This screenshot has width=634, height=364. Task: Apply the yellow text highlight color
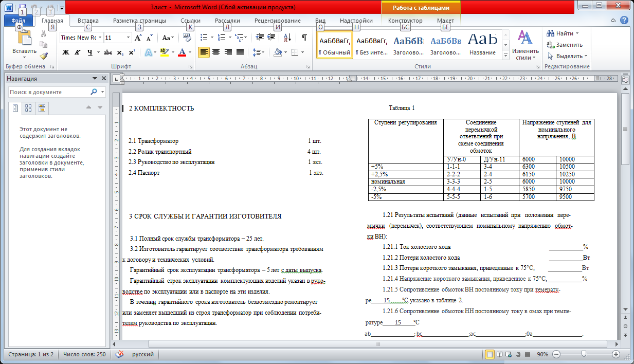pos(164,52)
